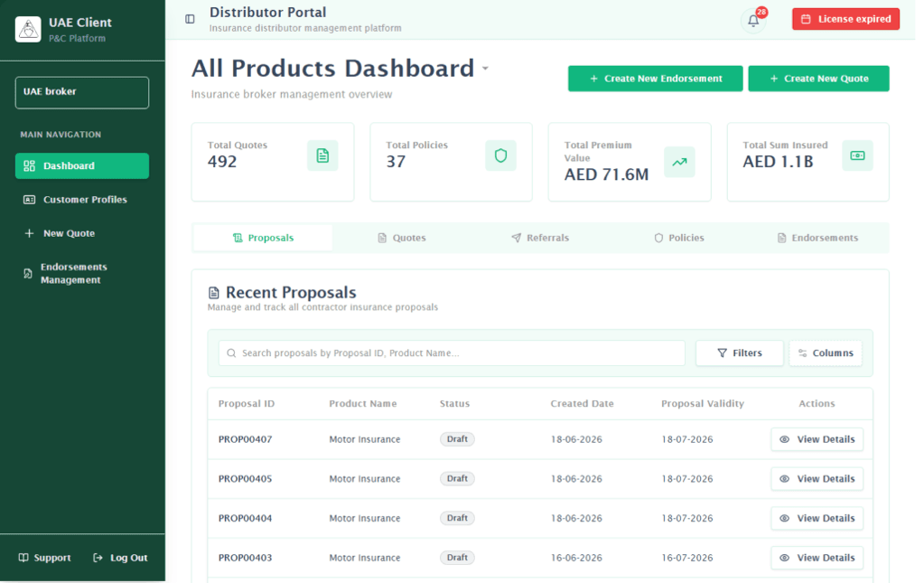Click the Draft status badge for PROP00403

pos(457,558)
